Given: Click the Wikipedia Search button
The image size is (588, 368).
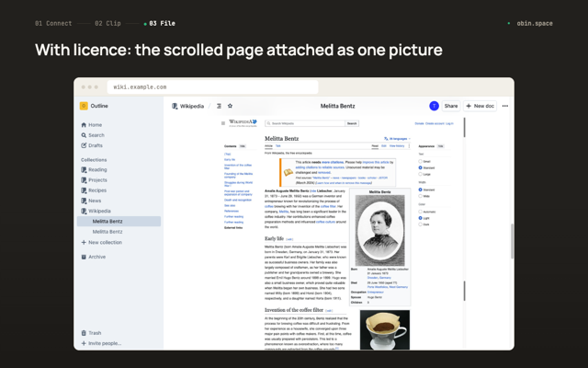Looking at the screenshot, I should click(x=352, y=123).
